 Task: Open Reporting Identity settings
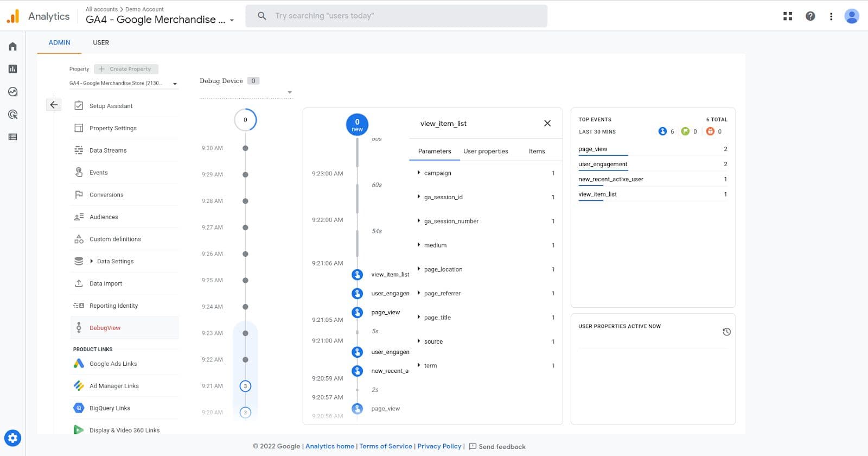coord(125,306)
